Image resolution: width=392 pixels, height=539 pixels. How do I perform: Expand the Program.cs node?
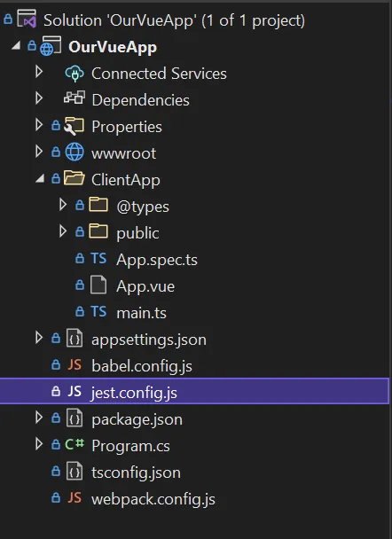point(39,444)
